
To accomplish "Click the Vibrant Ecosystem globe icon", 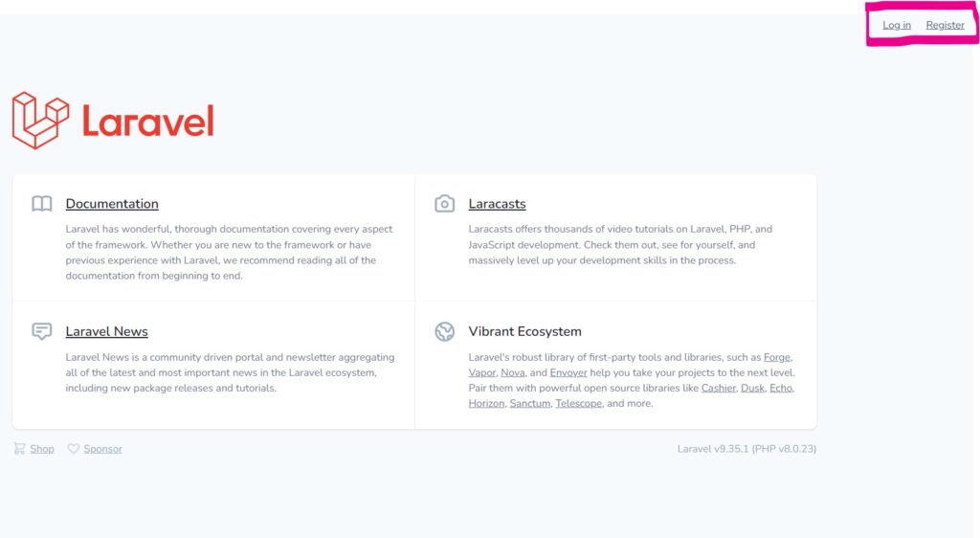I will pos(444,331).
